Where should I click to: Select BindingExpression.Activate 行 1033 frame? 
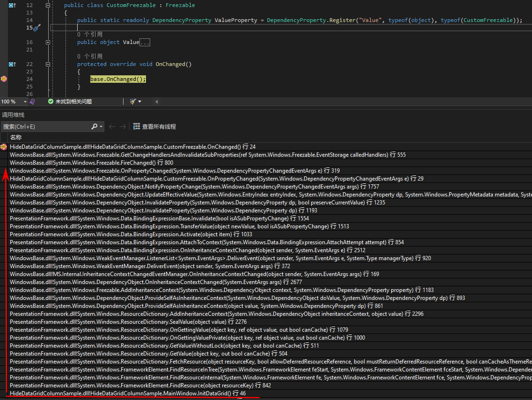point(131,234)
